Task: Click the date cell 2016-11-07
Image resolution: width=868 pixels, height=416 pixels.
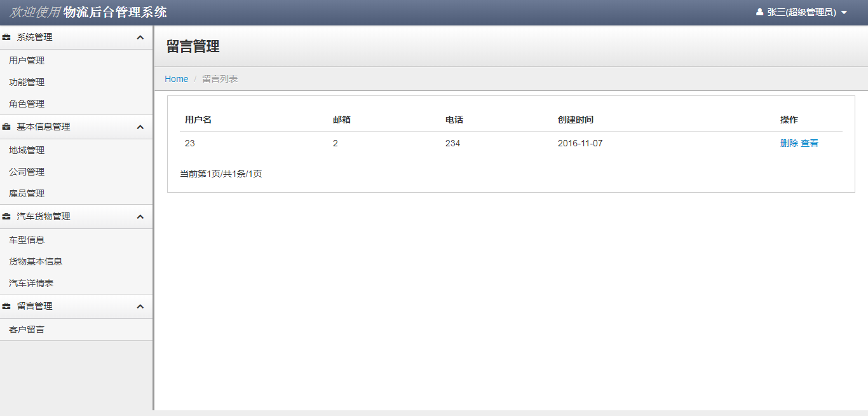Action: pos(580,143)
